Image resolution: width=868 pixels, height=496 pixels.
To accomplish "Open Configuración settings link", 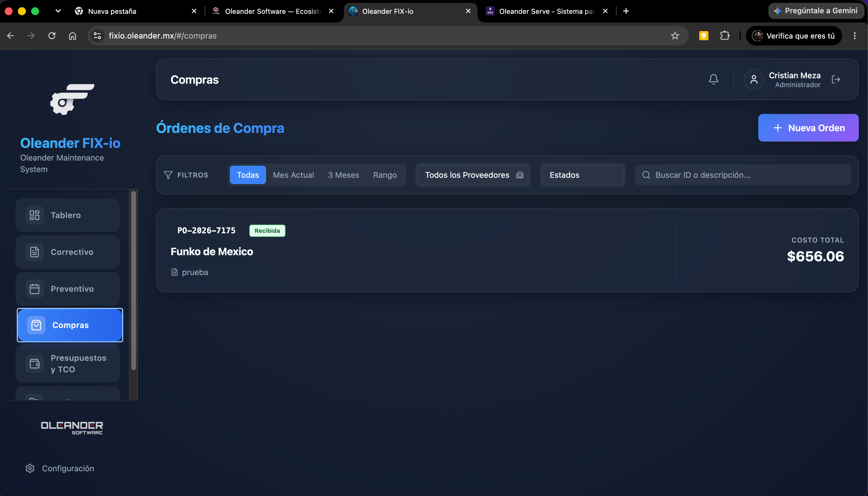I will tap(60, 468).
